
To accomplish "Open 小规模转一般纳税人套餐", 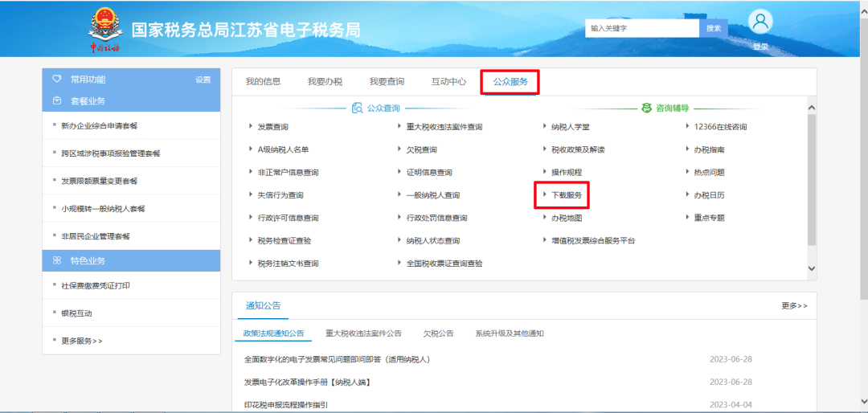I will coord(103,209).
